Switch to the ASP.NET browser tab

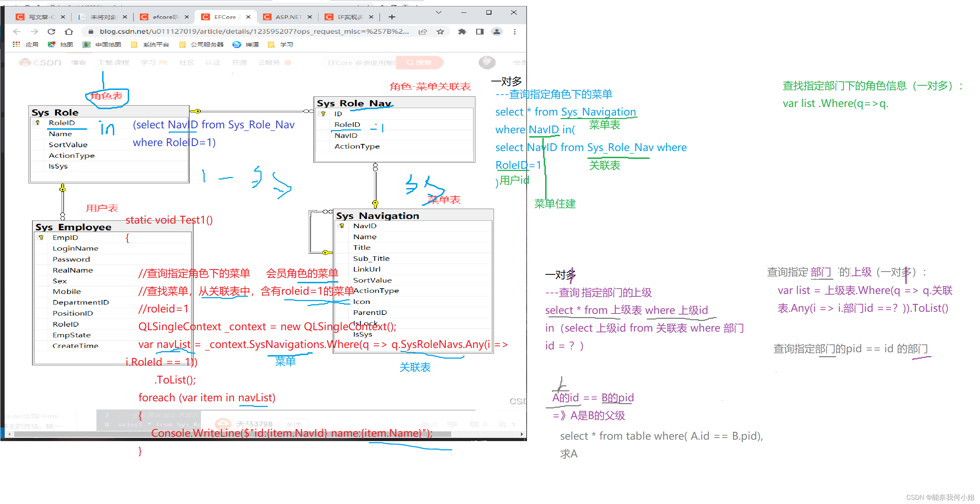point(288,17)
